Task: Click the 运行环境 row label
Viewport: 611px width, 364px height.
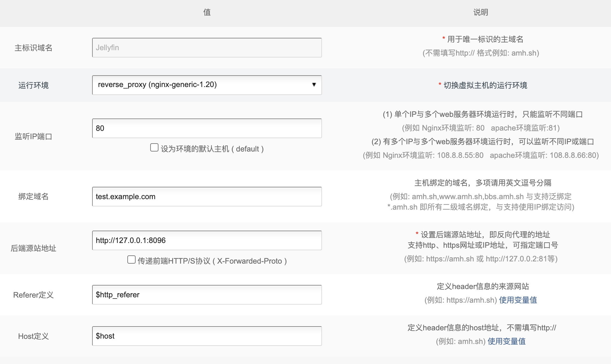Action: coord(33,85)
